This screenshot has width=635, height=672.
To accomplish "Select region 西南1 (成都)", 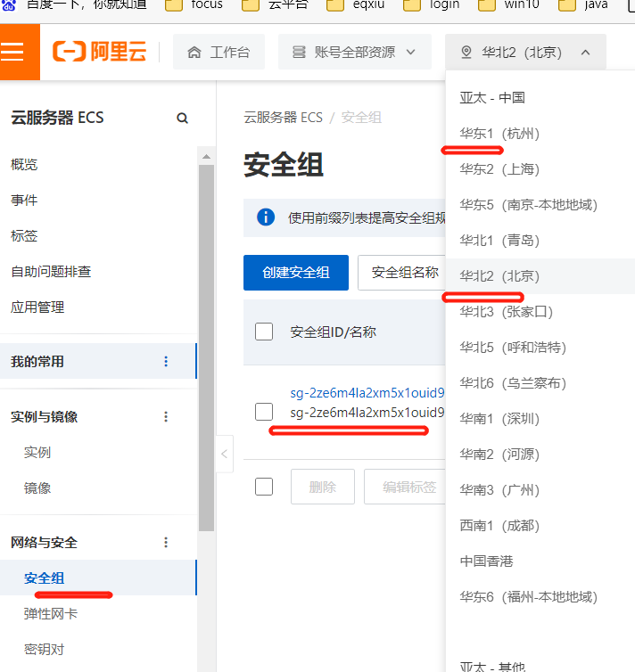I will pos(499,526).
